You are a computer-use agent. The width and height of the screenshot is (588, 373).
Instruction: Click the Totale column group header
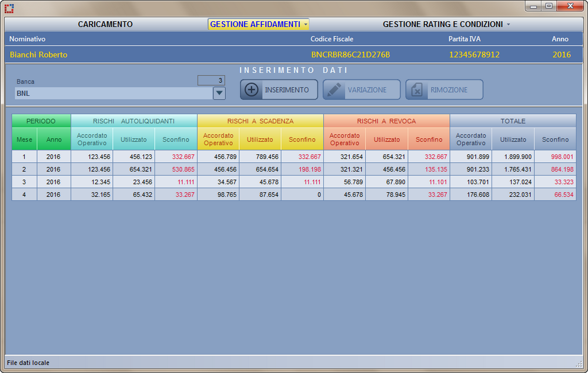pyautogui.click(x=513, y=121)
